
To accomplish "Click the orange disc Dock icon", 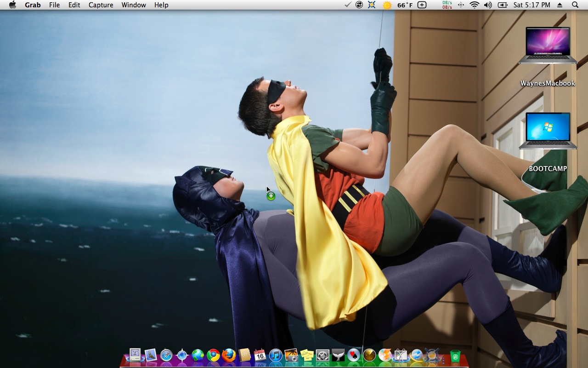I will (385, 355).
